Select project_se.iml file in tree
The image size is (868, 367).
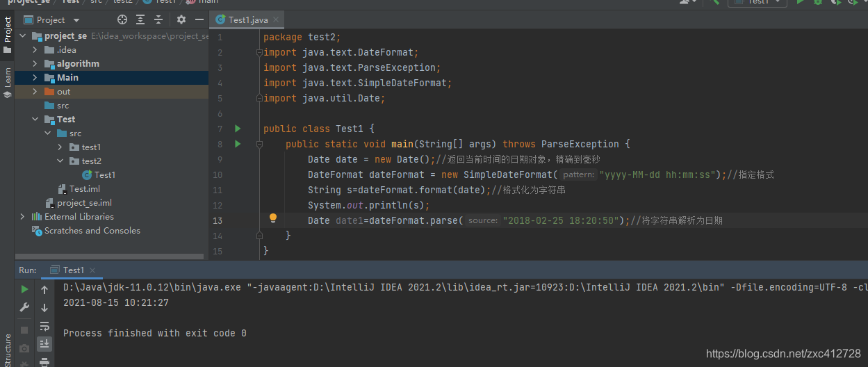pos(79,203)
